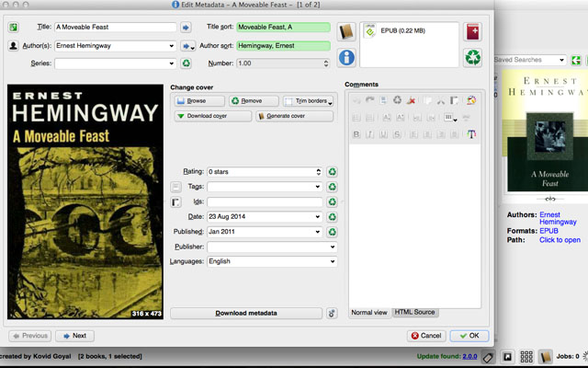
Task: Click the Remove cover button
Action: [x=254, y=100]
